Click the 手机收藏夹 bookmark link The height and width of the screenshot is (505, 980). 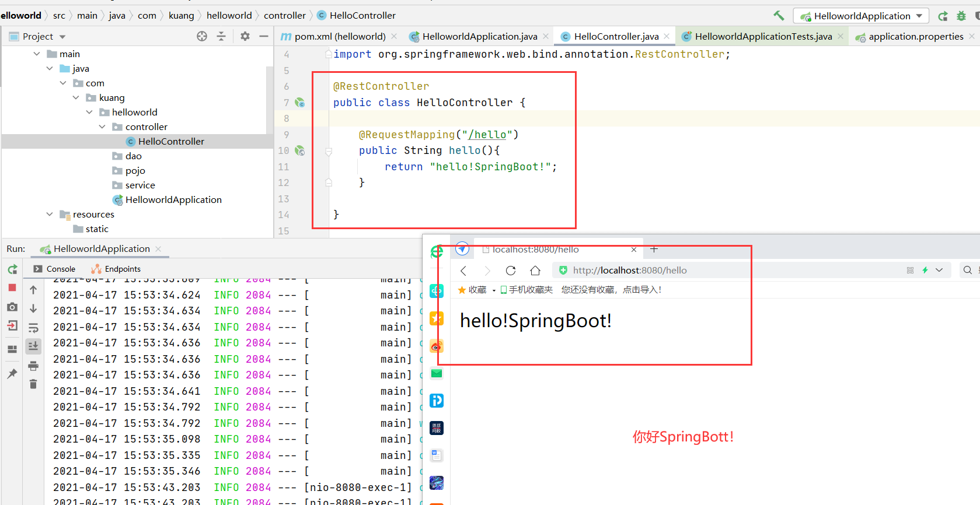point(526,290)
